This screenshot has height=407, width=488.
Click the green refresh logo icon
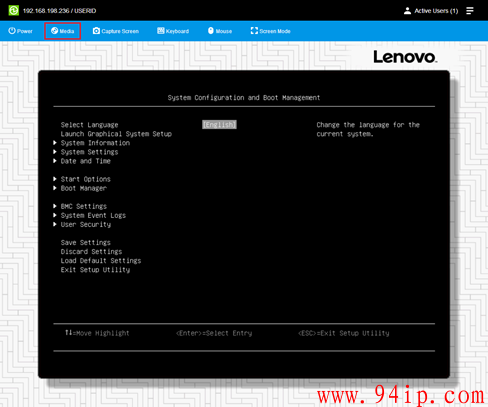14,11
